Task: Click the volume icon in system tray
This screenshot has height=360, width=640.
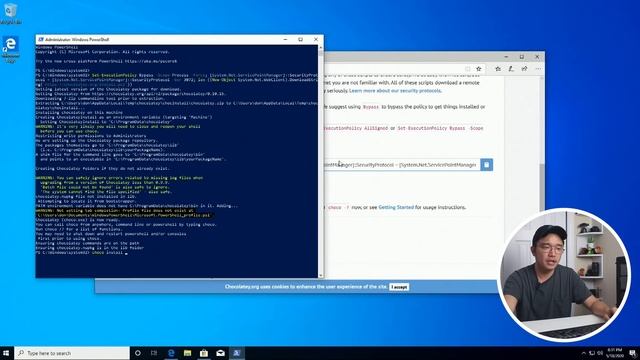Action: click(600, 353)
